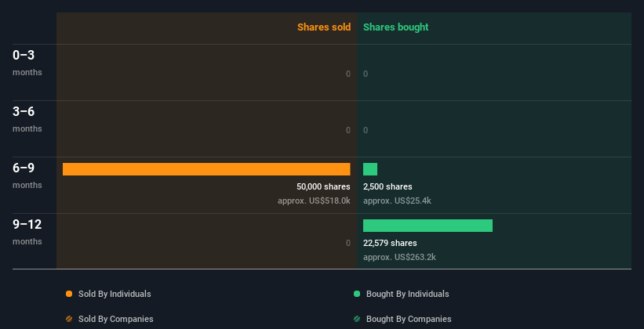
Task: Click the approx. US$263.2k value
Action: pyautogui.click(x=399, y=257)
